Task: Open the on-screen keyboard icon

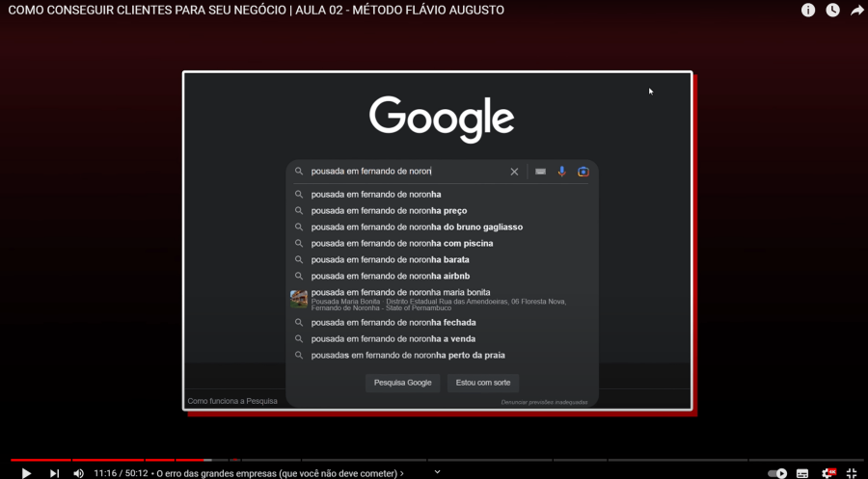Action: pos(540,172)
